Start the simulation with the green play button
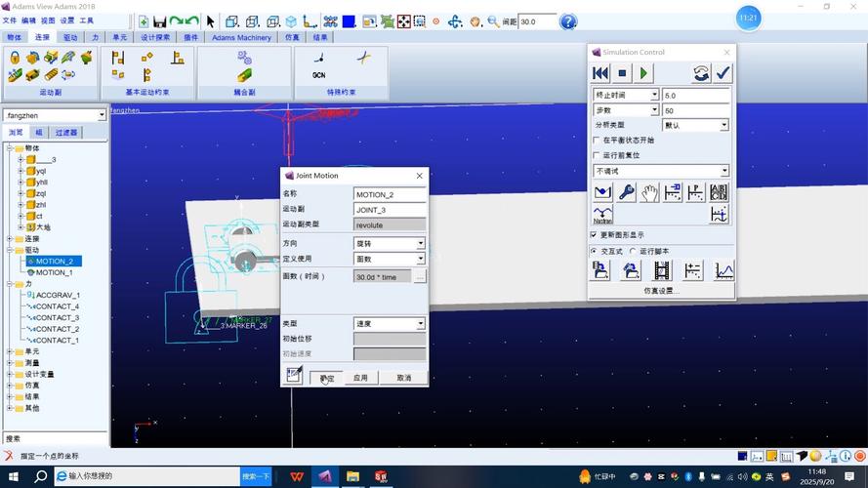Screen dimensions: 868x488 point(644,73)
